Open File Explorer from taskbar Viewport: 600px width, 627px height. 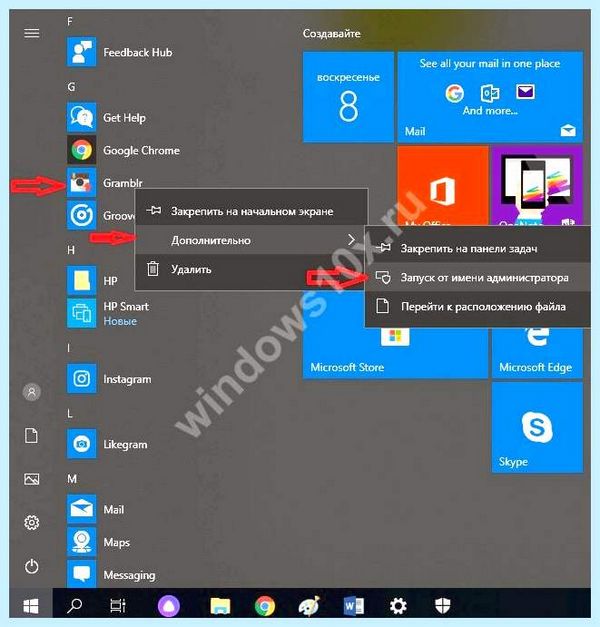220,606
